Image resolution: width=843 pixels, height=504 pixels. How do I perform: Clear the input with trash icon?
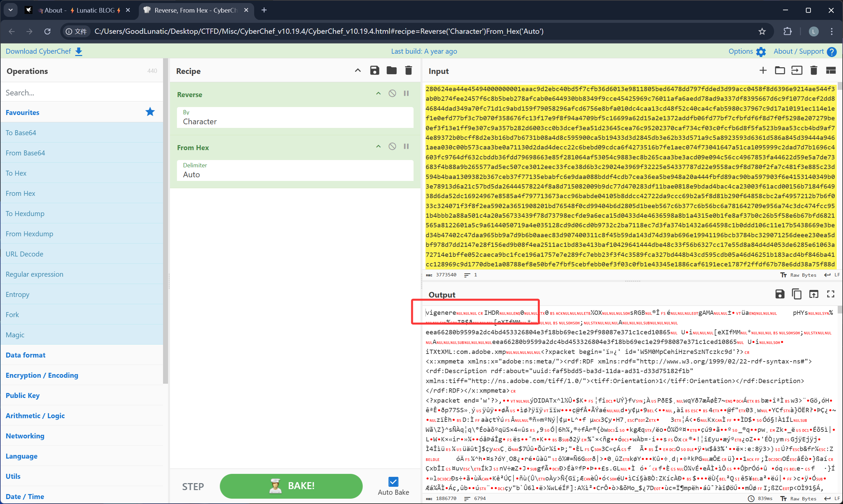[x=814, y=71]
